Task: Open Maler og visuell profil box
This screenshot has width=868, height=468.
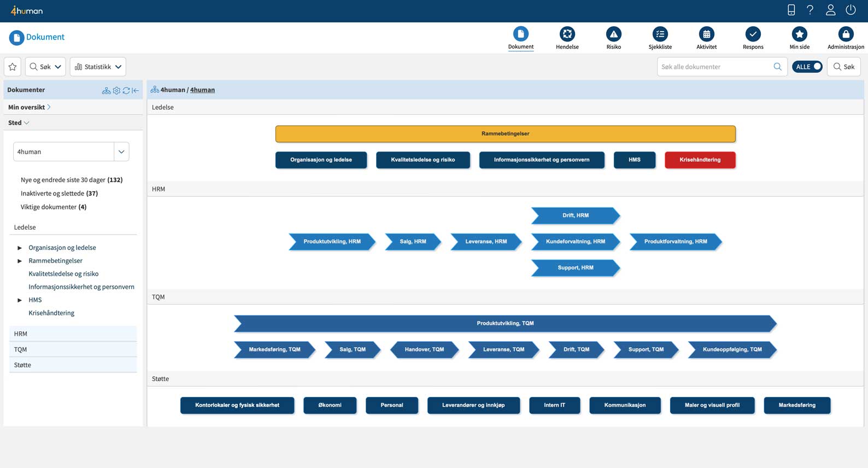Action: tap(712, 406)
